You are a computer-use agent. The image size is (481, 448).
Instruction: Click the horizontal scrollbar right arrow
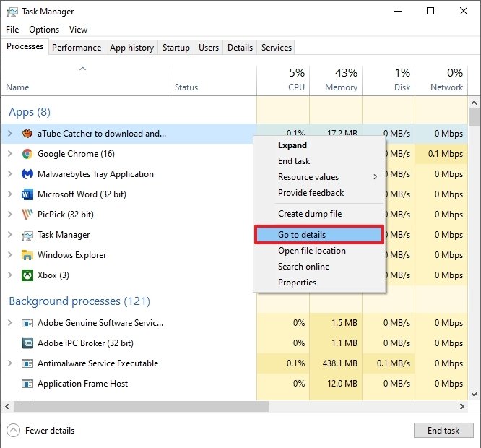coord(462,407)
